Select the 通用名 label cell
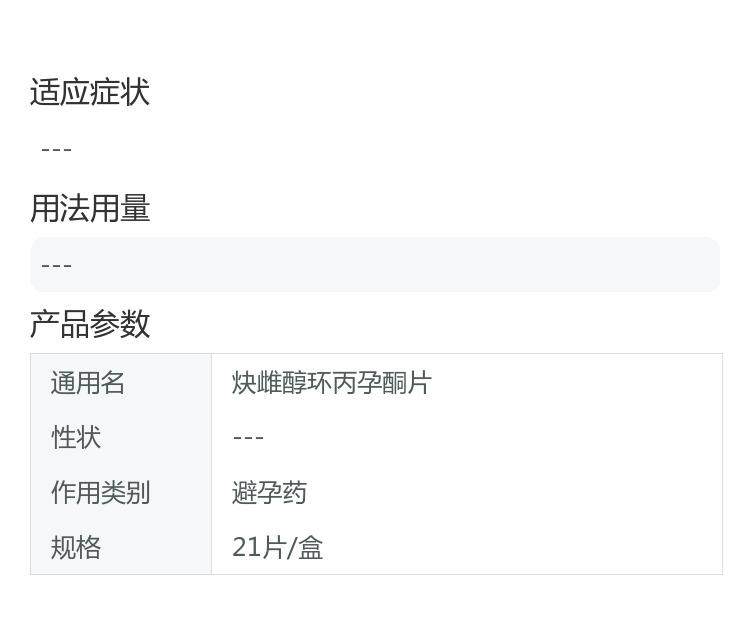 pyautogui.click(x=88, y=383)
